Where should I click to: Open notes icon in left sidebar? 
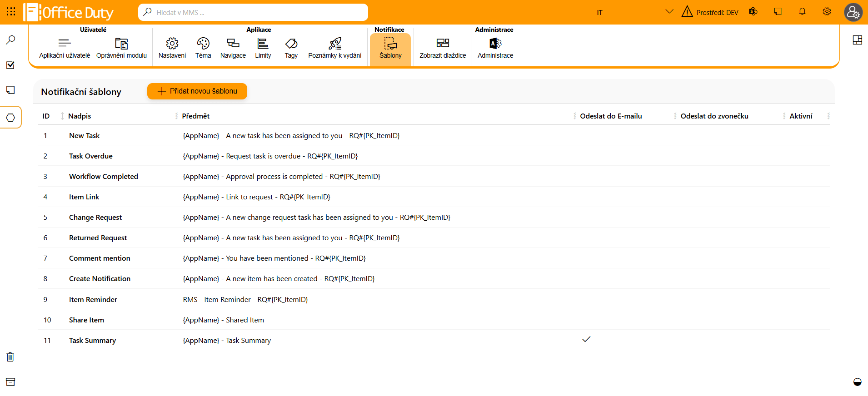click(x=10, y=90)
